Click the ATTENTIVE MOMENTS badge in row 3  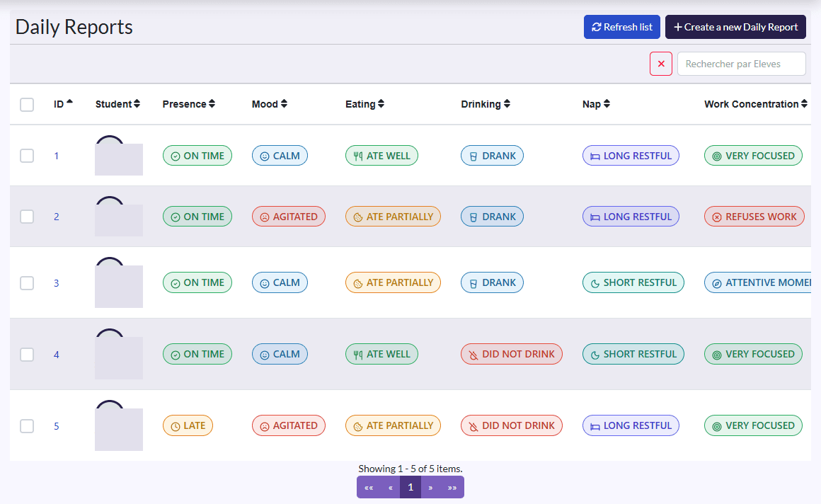tap(757, 282)
